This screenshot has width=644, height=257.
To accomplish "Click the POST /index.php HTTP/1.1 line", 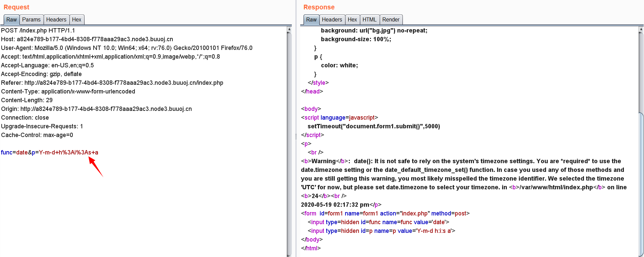I will point(38,30).
